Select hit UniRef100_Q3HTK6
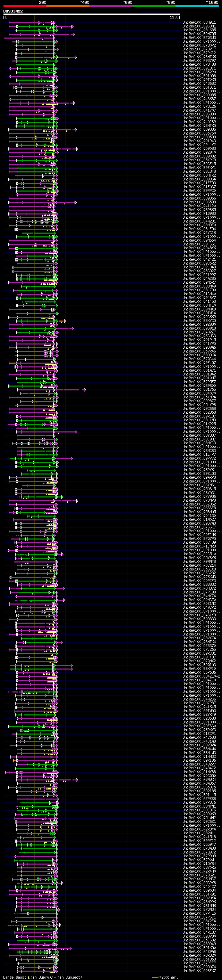 (199, 57)
